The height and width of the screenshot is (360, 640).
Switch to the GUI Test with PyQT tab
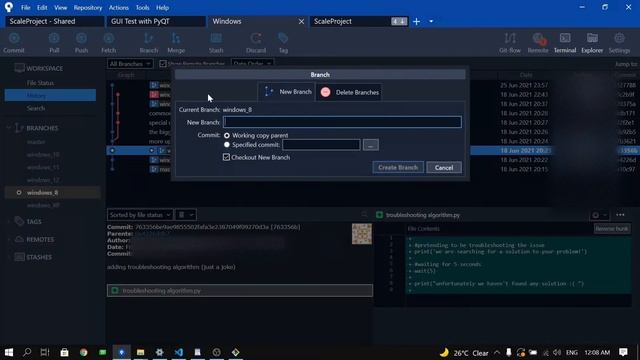[x=157, y=21]
